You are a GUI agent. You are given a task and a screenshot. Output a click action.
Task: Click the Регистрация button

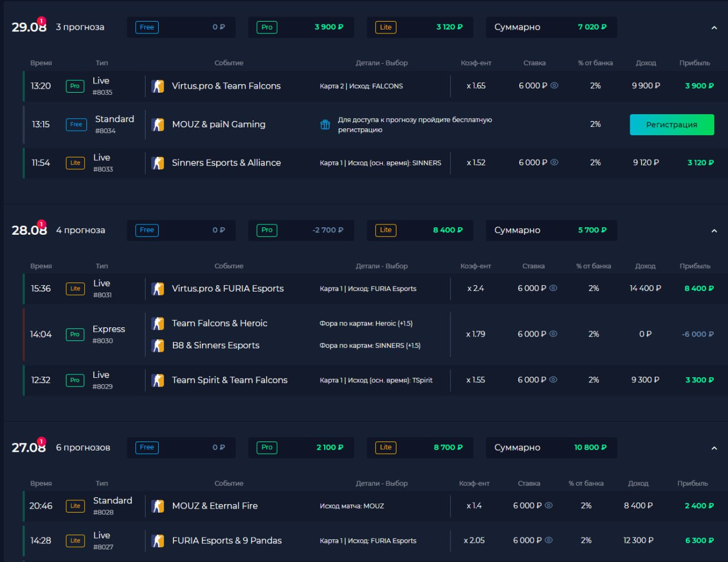click(672, 124)
